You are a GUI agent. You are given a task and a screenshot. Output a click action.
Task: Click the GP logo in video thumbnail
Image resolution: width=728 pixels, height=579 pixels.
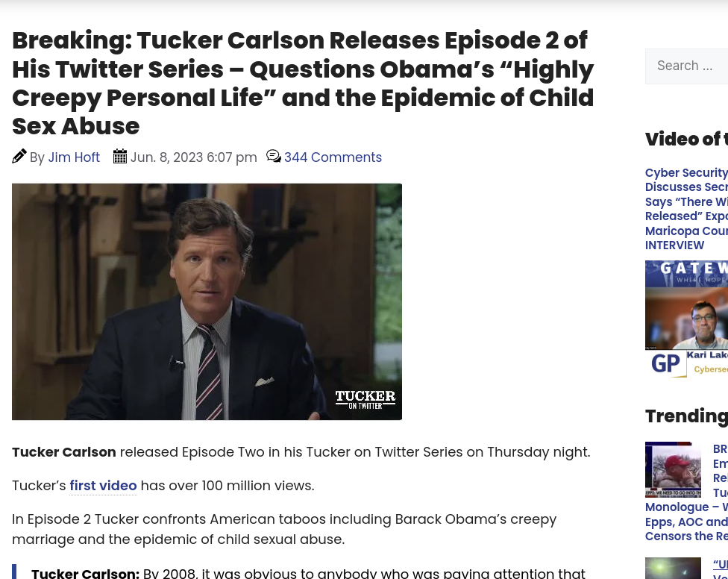click(666, 363)
